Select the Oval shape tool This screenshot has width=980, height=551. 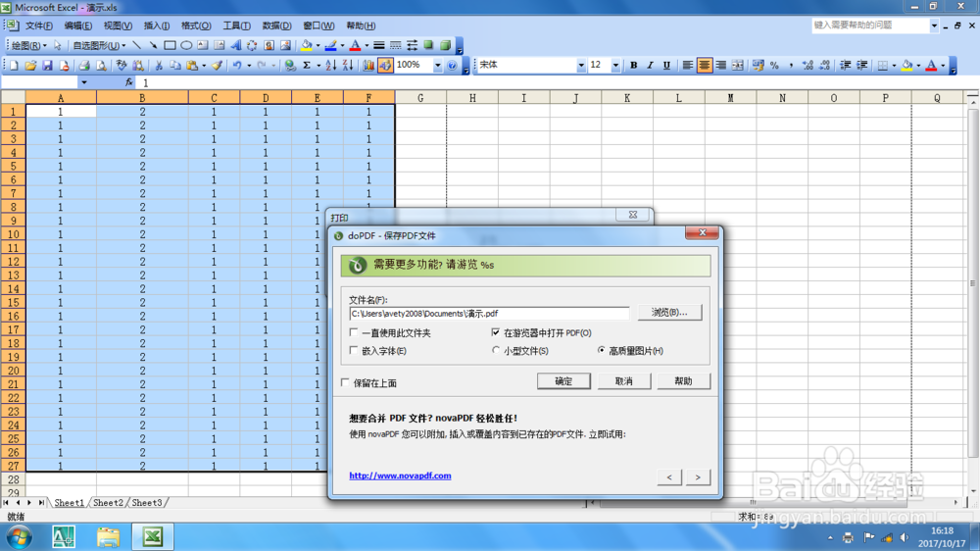click(186, 46)
